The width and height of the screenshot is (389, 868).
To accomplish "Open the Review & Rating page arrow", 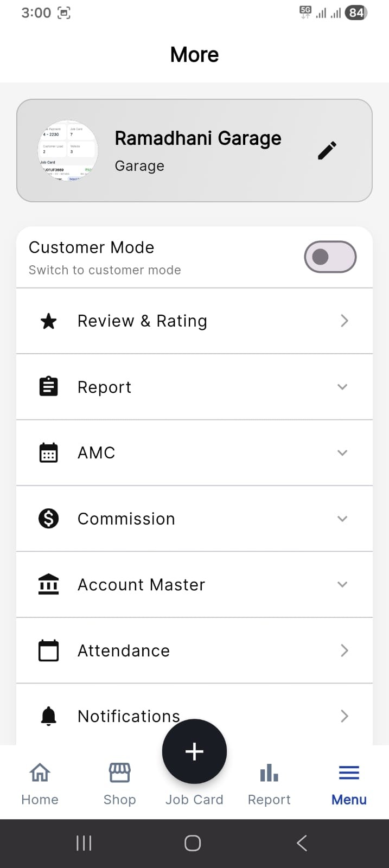I will tap(344, 321).
